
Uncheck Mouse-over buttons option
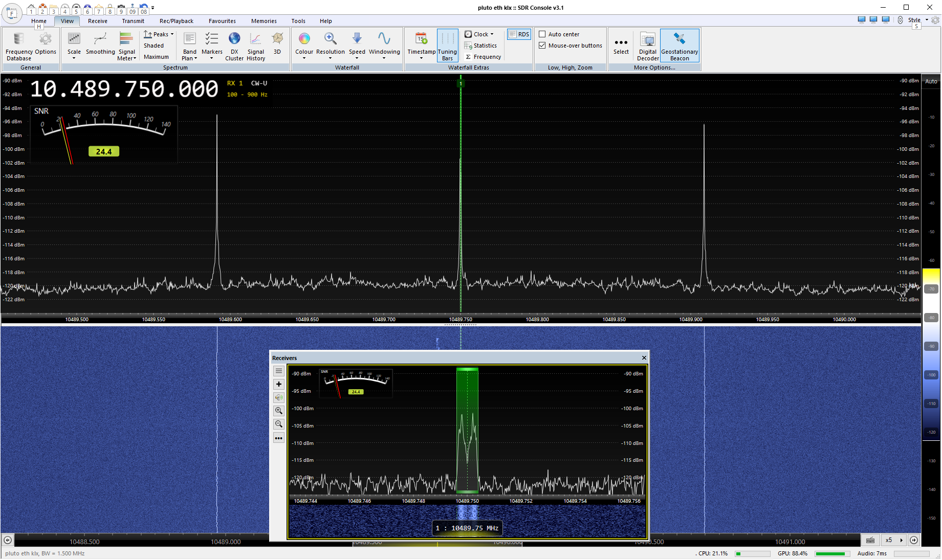(x=542, y=46)
